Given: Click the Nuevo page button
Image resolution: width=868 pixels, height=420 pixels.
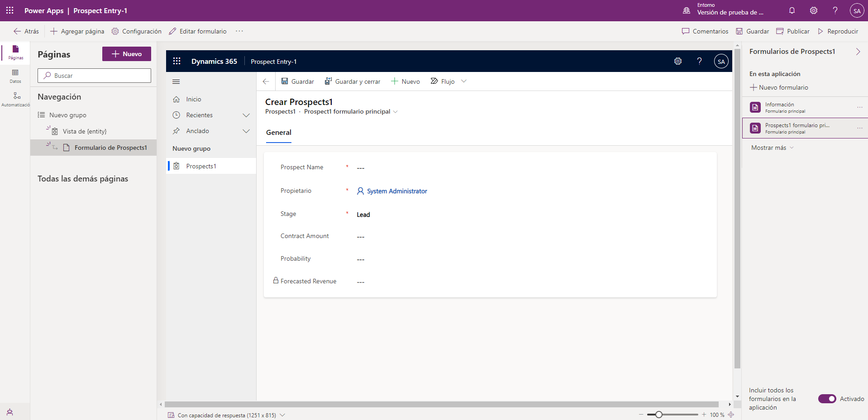Looking at the screenshot, I should (x=127, y=54).
